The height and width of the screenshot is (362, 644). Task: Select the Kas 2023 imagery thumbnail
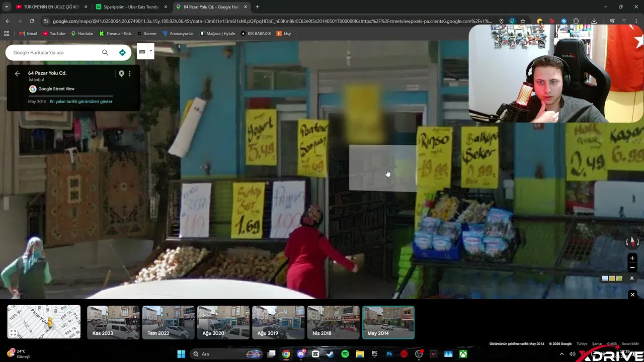pyautogui.click(x=113, y=322)
